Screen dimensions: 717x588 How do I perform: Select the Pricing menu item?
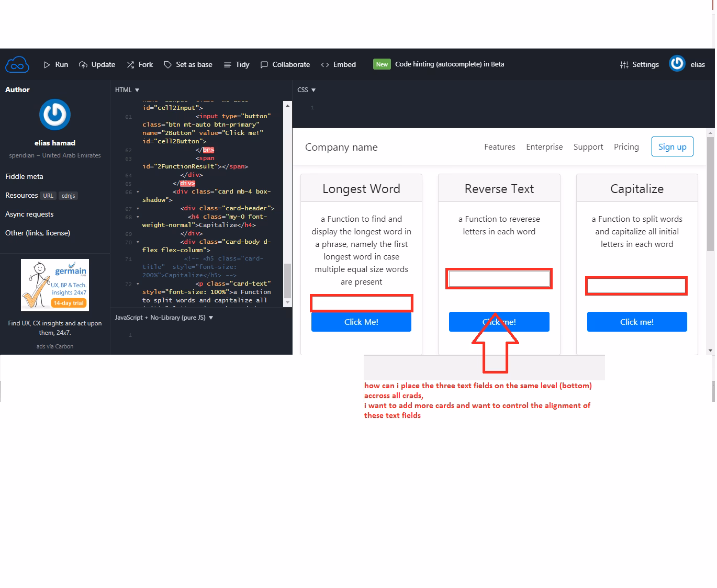click(626, 146)
